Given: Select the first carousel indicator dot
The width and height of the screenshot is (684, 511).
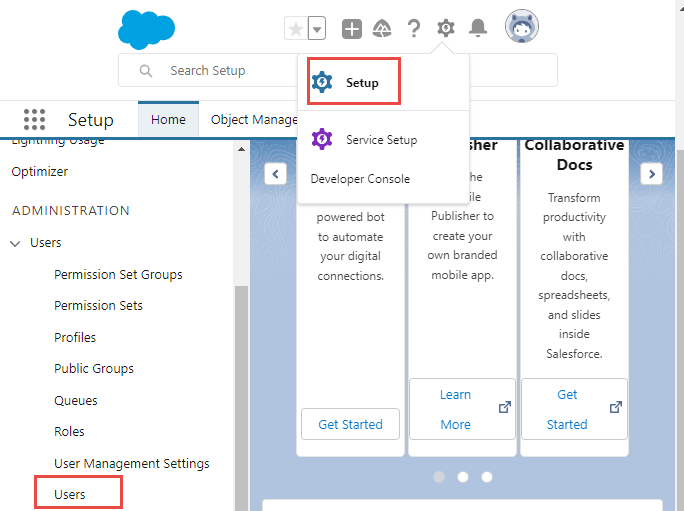Looking at the screenshot, I should point(439,477).
